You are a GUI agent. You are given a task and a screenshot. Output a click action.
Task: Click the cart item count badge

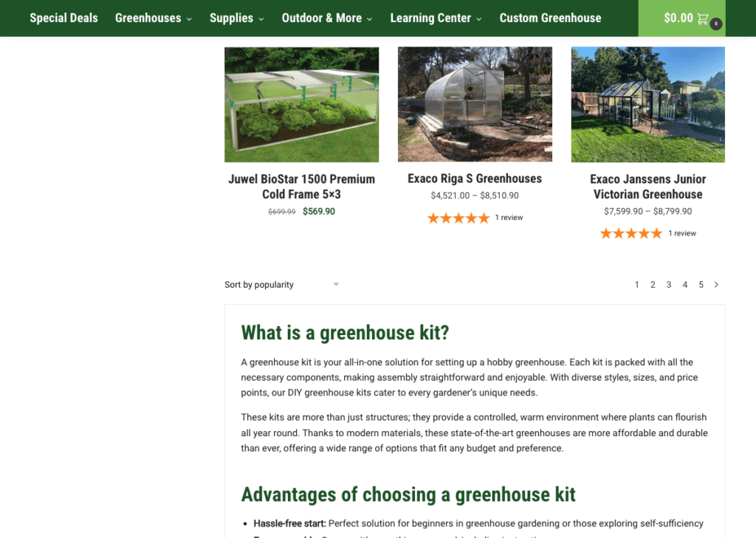click(716, 24)
